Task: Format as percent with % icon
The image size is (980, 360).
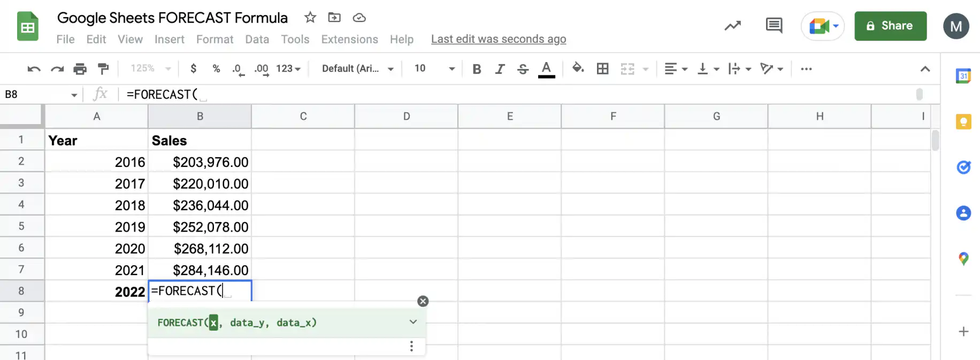Action: click(216, 68)
